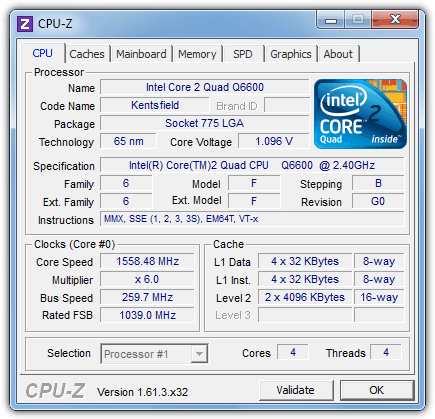This screenshot has height=419, width=435.
Task: Switch to the Caches tab
Action: click(x=87, y=54)
